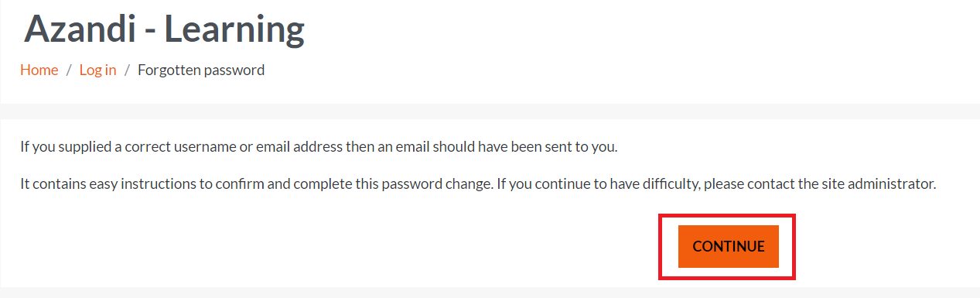This screenshot has height=298, width=980.
Task: Click the words 'If you supplied'
Action: [60, 146]
